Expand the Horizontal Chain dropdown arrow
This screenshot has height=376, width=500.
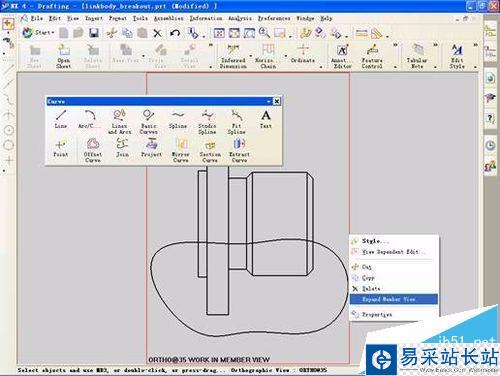286,56
